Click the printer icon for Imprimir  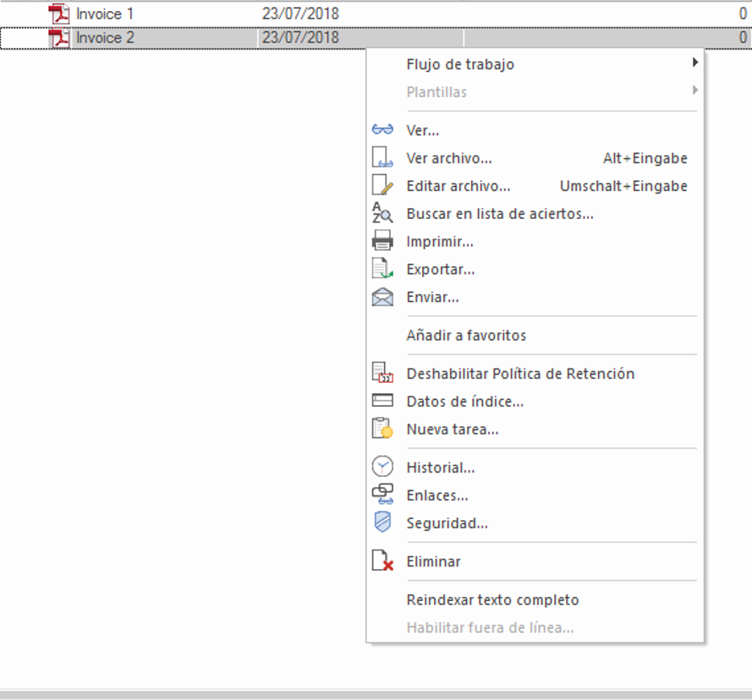[x=382, y=241]
